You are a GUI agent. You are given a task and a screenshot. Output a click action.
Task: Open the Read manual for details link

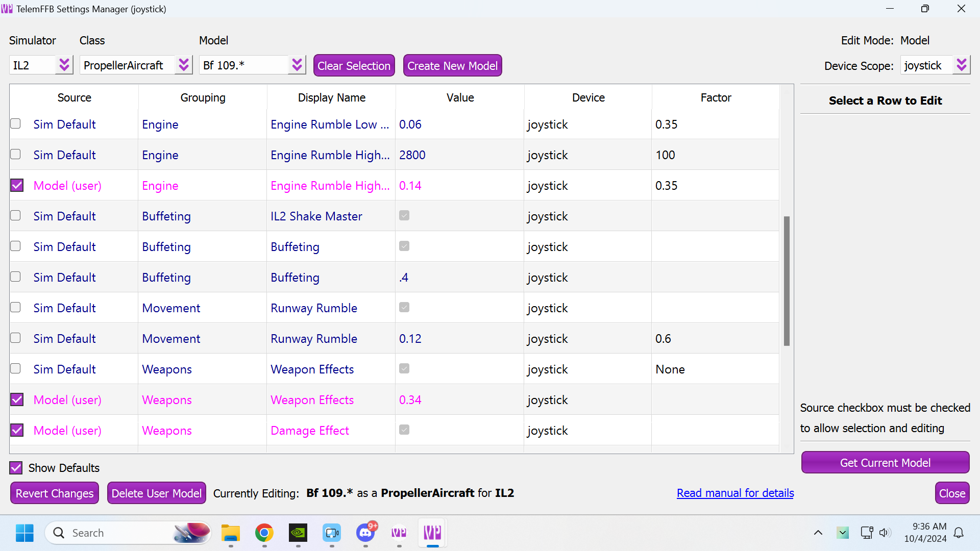point(735,493)
